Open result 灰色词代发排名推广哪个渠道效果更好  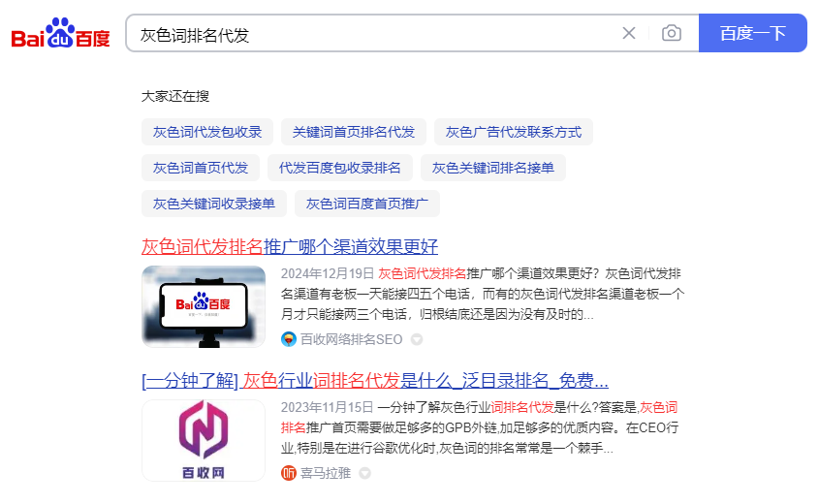tap(290, 246)
